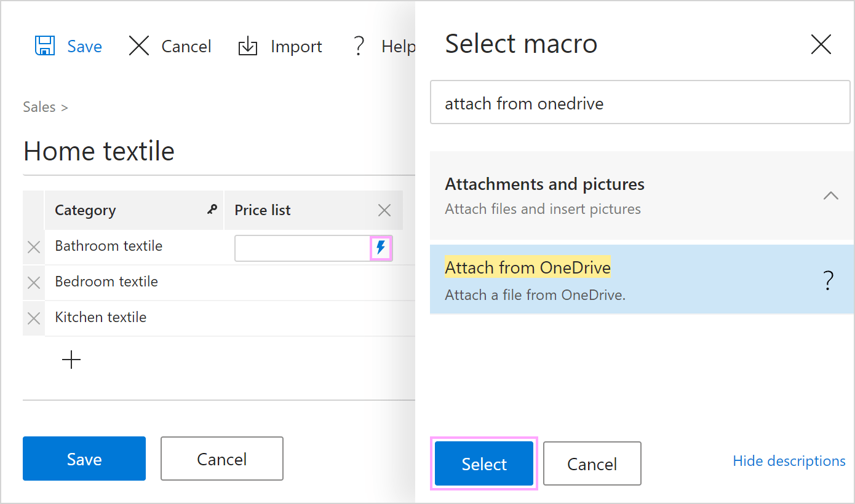Close the Select macro dialog
Image resolution: width=855 pixels, height=504 pixels.
pos(821,44)
